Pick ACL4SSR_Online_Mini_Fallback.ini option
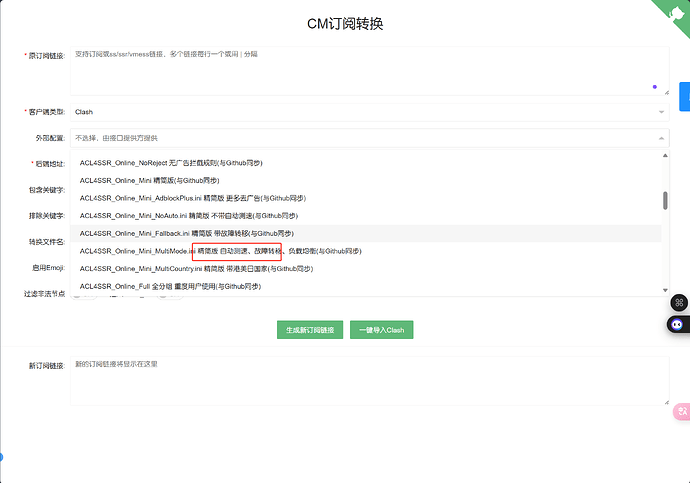Image resolution: width=690 pixels, height=483 pixels. click(x=366, y=233)
